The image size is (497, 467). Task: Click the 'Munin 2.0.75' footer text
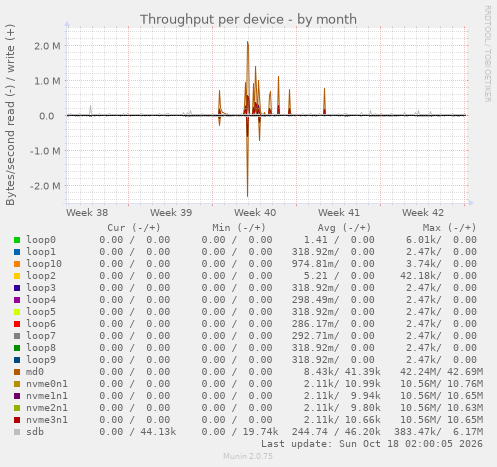tap(248, 456)
